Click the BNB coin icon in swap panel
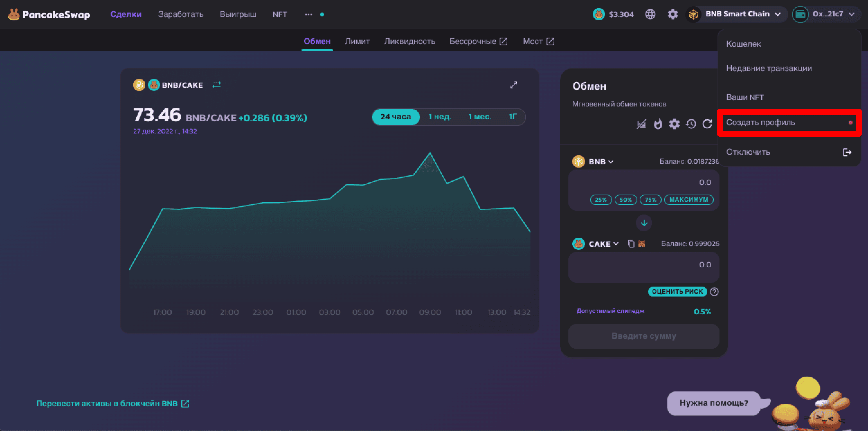The height and width of the screenshot is (431, 868). pos(579,161)
